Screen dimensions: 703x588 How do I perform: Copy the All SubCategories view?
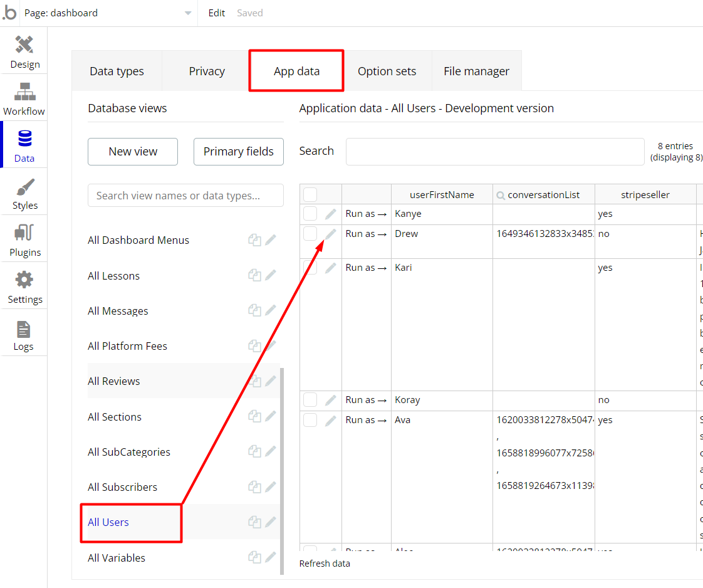coord(254,451)
